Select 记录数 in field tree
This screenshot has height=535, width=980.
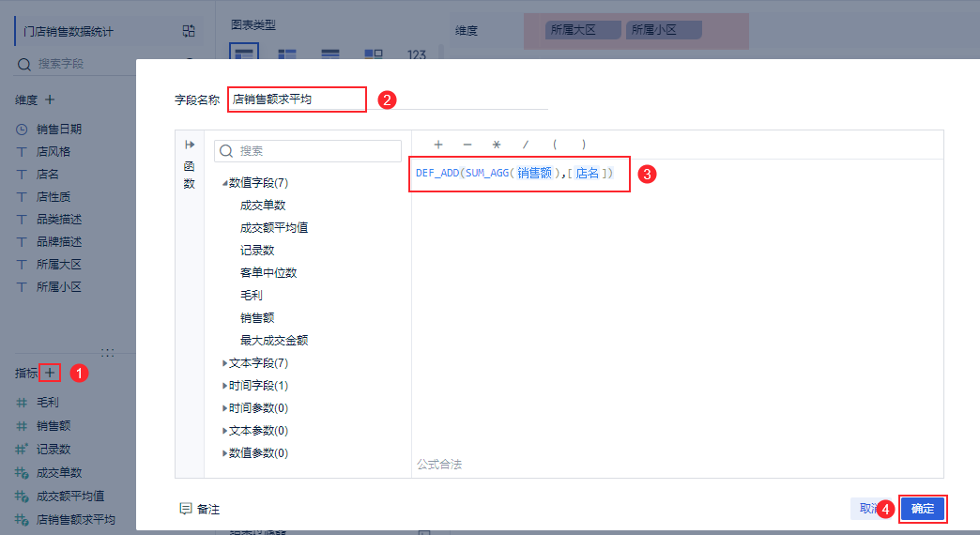coord(257,250)
